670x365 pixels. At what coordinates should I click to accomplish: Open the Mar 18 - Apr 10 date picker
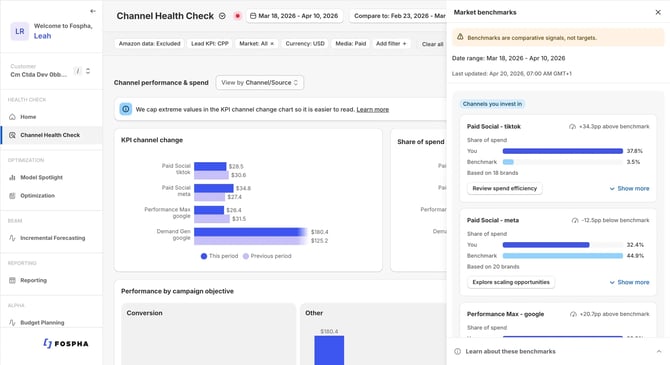[294, 16]
